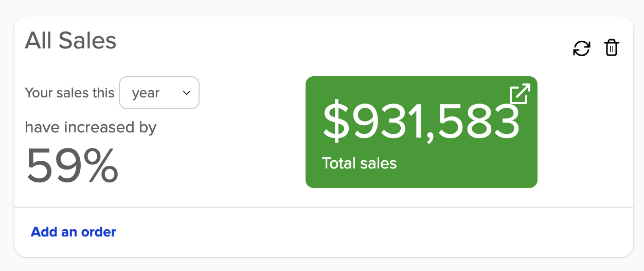This screenshot has width=644, height=271.
Task: Click the word 'year' inside the select box
Action: tap(146, 93)
